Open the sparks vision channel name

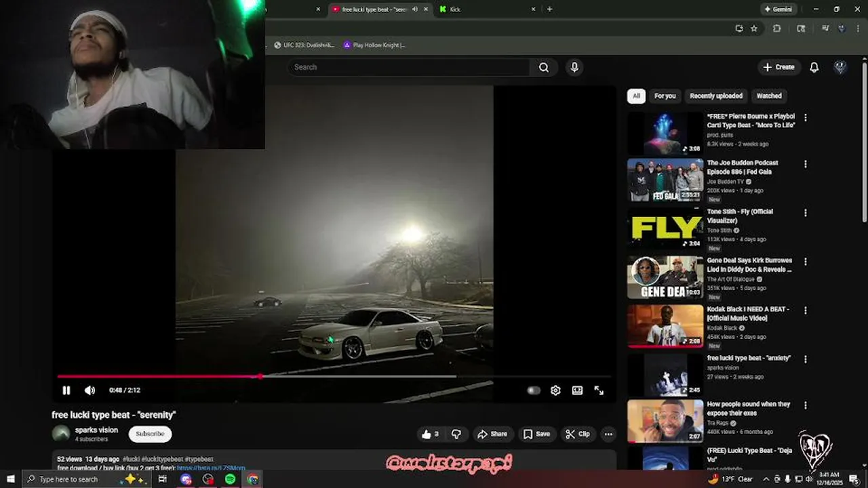pyautogui.click(x=96, y=430)
